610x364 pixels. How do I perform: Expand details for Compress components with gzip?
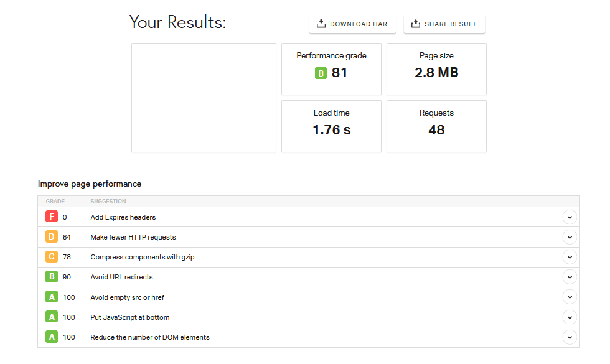point(570,256)
